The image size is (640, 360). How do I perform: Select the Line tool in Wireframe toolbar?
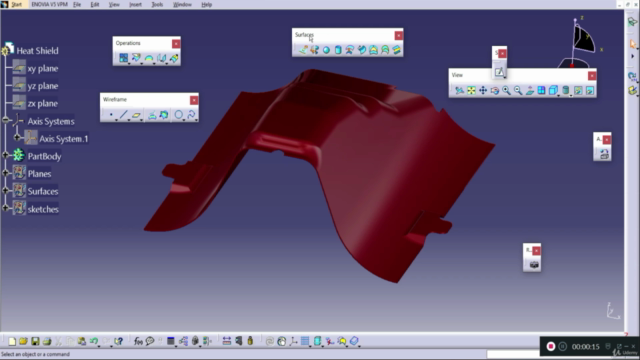pos(124,115)
